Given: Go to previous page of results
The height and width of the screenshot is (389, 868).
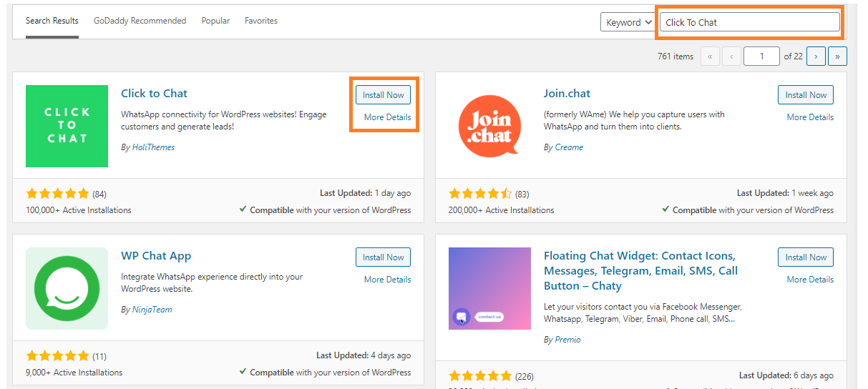Looking at the screenshot, I should click(731, 56).
